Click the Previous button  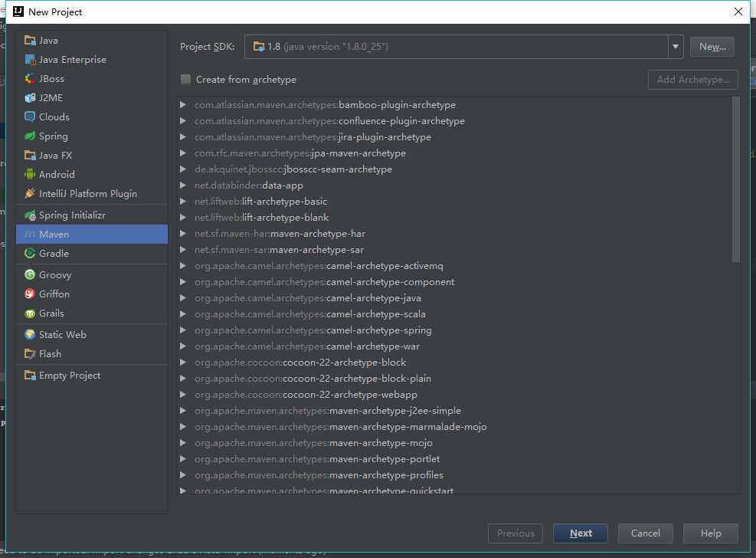[515, 533]
